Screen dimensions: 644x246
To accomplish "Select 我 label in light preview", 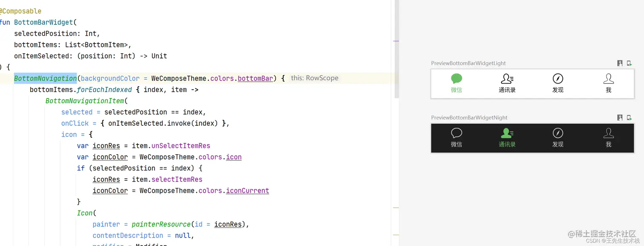I will pos(609,90).
